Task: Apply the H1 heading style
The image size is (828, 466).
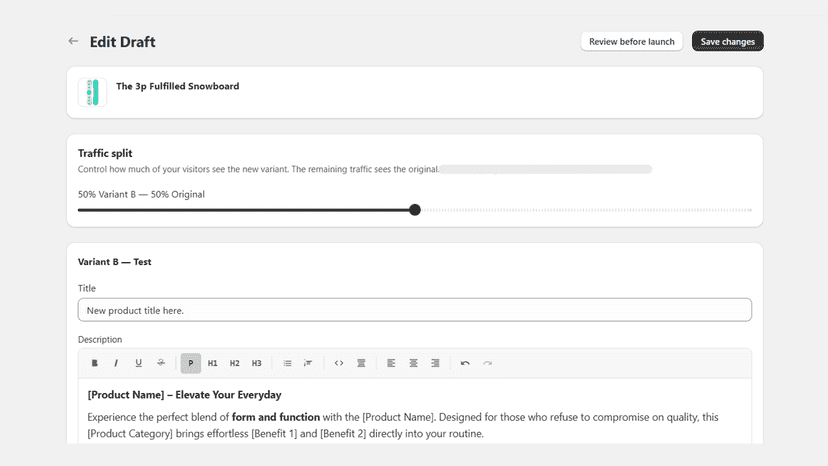Action: coord(212,363)
